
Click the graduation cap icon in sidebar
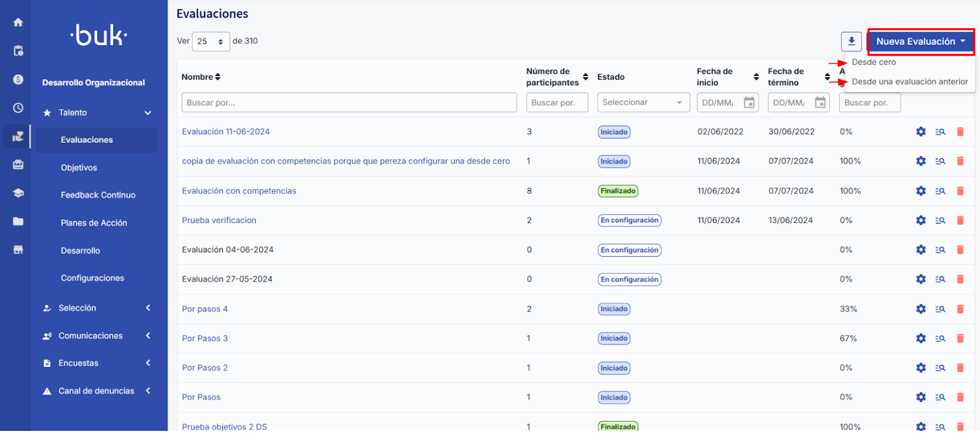pyautogui.click(x=18, y=193)
